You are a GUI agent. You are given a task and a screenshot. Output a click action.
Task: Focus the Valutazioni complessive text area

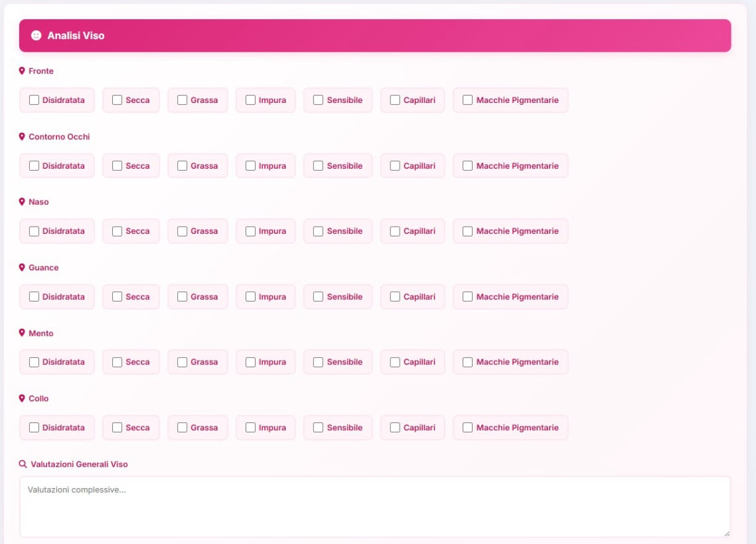coord(375,506)
